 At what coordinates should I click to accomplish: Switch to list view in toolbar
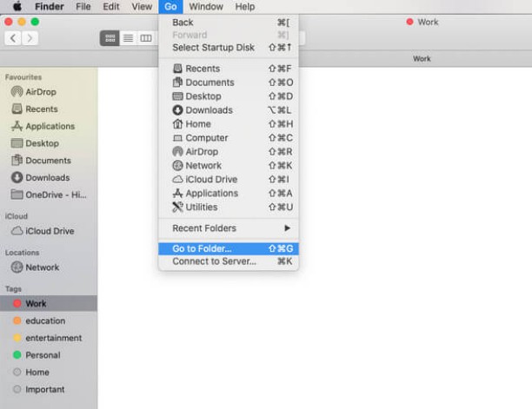(128, 38)
